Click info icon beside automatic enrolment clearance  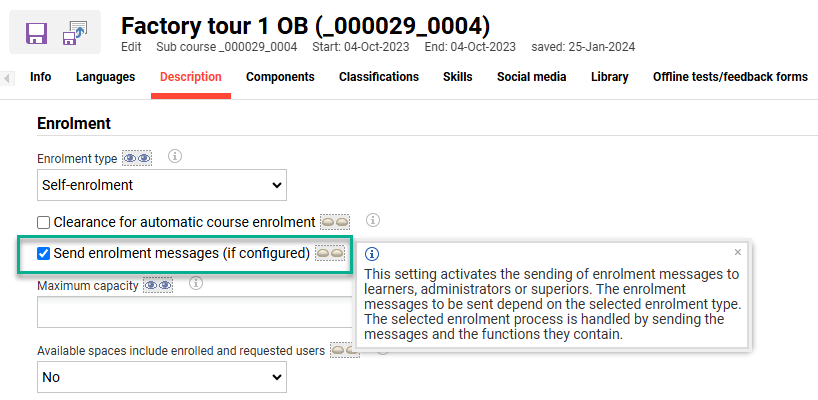click(372, 220)
